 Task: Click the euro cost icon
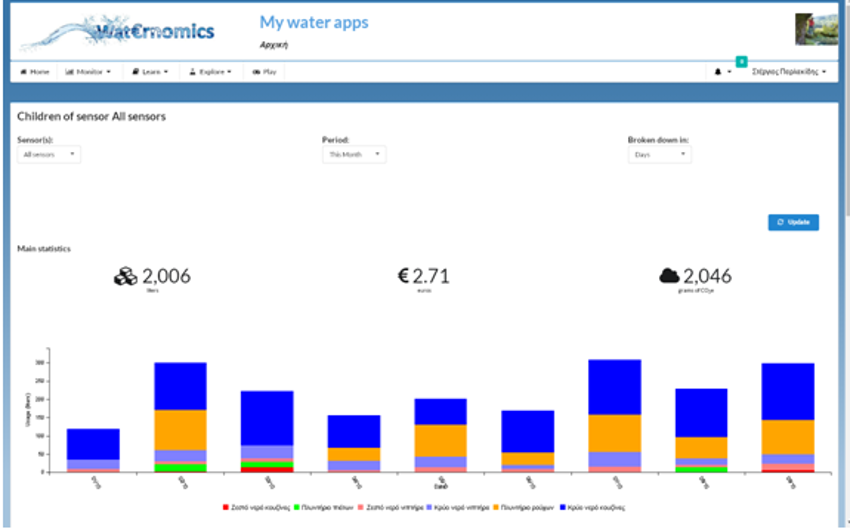point(404,277)
